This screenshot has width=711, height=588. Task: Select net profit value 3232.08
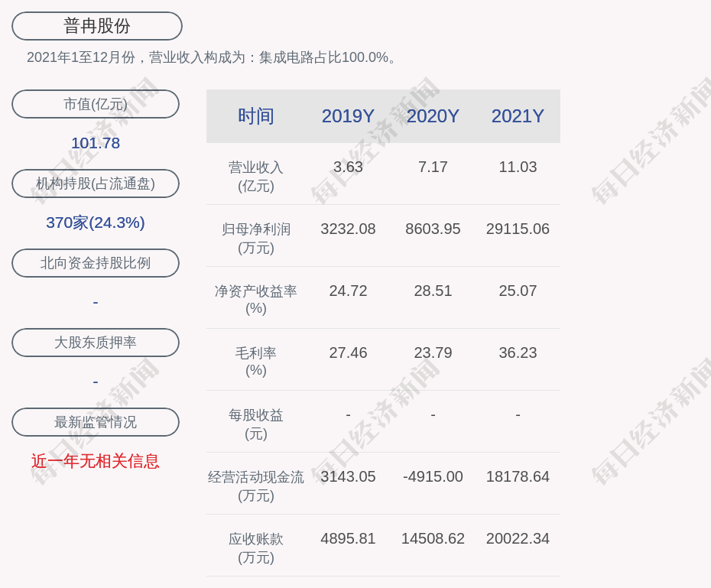coord(348,229)
